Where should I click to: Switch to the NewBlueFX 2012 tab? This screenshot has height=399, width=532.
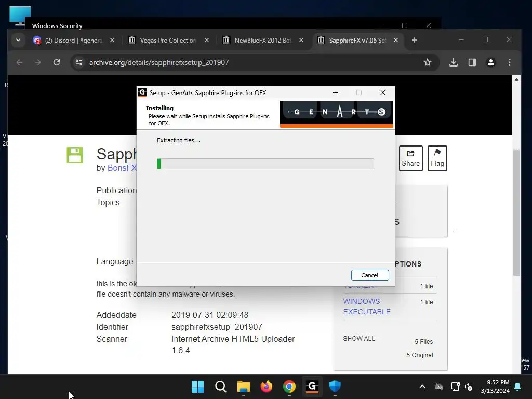click(x=262, y=41)
